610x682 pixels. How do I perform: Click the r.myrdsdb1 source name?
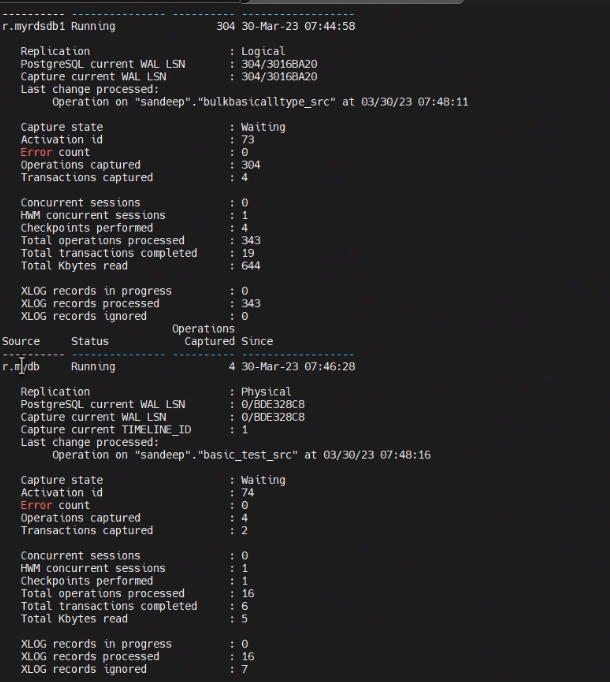click(x=33, y=26)
